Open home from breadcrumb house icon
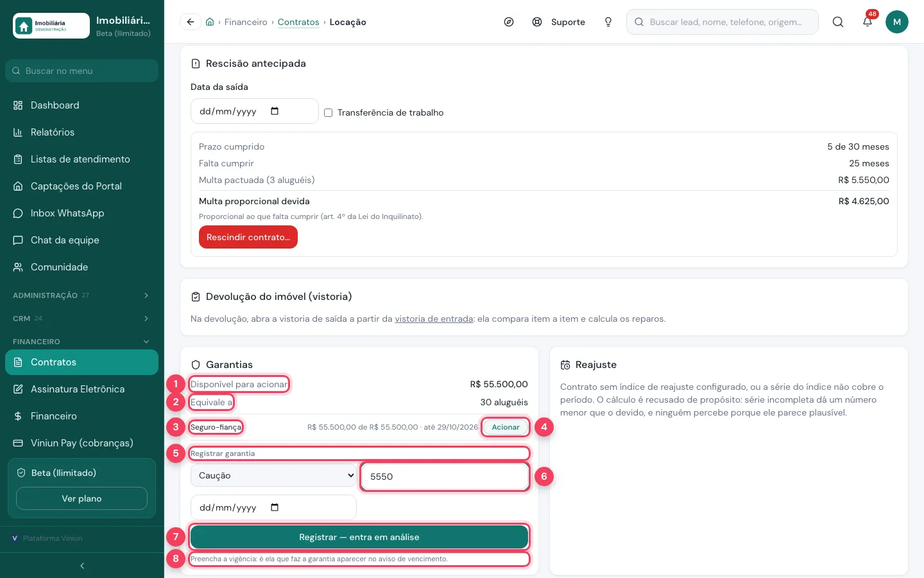The height and width of the screenshot is (578, 924). tap(210, 22)
